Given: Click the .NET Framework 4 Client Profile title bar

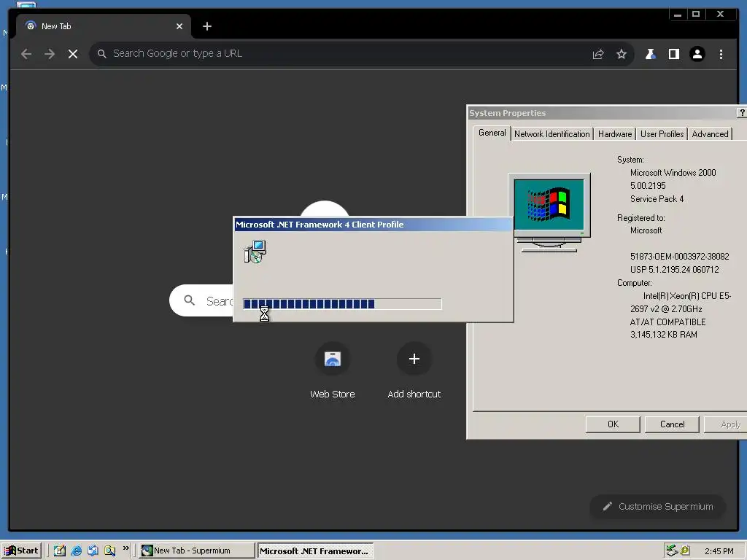Looking at the screenshot, I should pyautogui.click(x=373, y=225).
